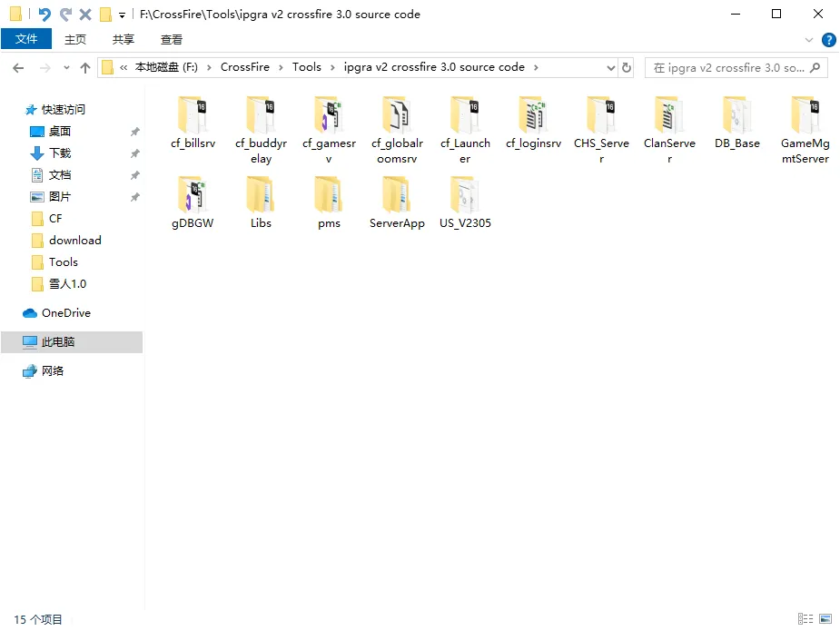
Task: Click Tools in the address breadcrumb
Action: [306, 67]
